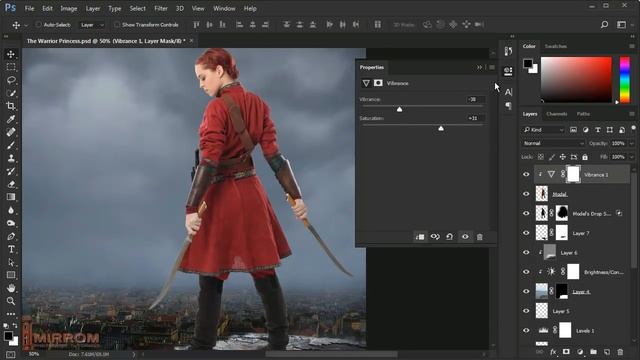Select the Dodge tool
The width and height of the screenshot is (640, 360).
[11, 223]
